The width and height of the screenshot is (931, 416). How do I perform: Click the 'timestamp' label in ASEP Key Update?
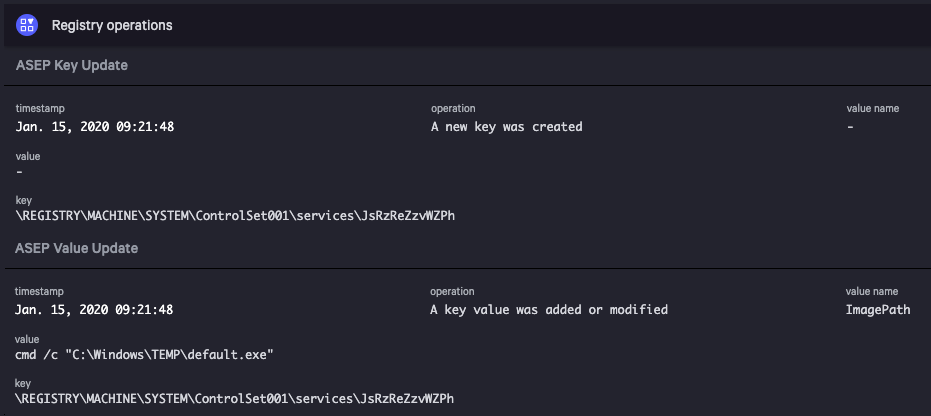[x=40, y=108]
